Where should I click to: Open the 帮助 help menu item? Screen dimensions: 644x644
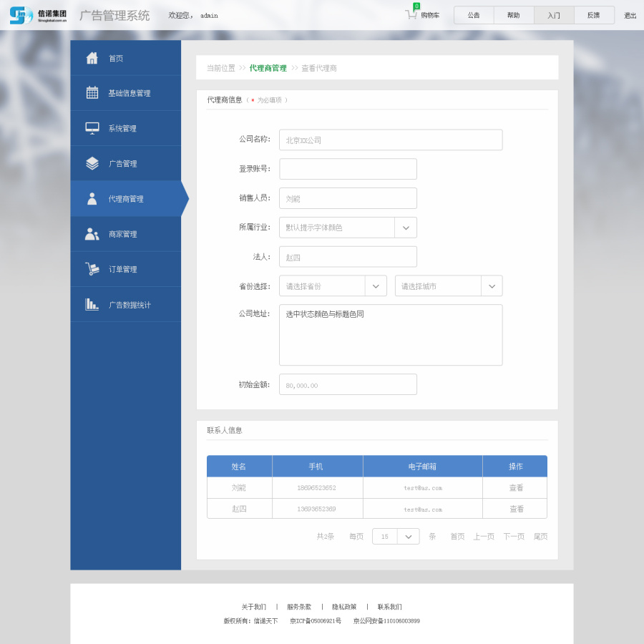click(514, 14)
